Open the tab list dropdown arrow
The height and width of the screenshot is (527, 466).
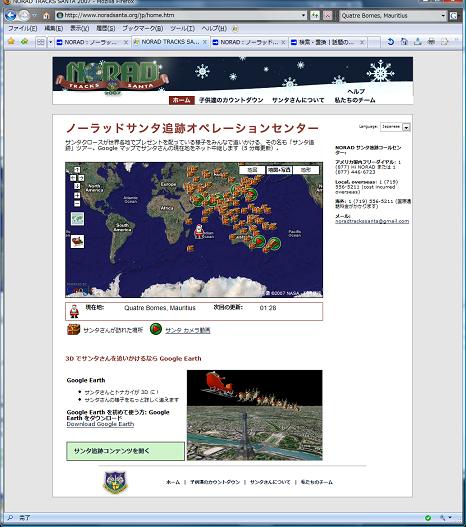coord(50,42)
